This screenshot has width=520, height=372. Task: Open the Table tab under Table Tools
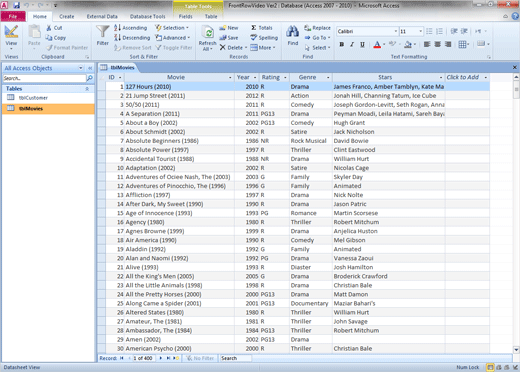point(211,16)
